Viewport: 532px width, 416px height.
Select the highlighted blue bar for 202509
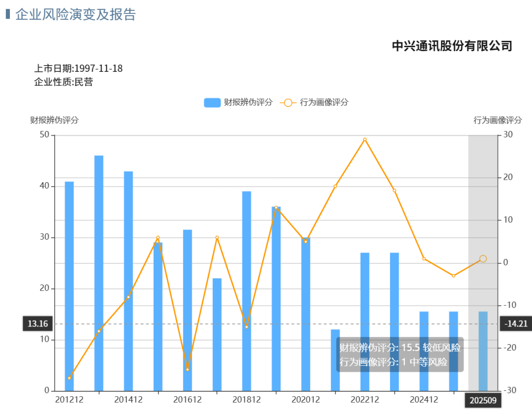click(483, 351)
